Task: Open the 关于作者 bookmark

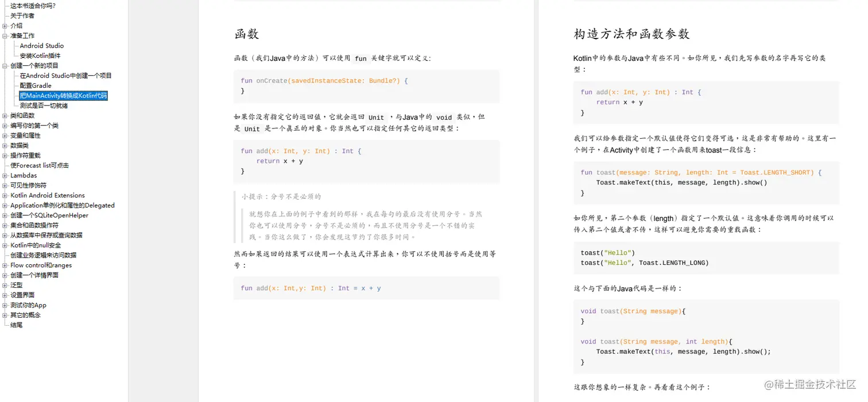Action: pos(22,15)
